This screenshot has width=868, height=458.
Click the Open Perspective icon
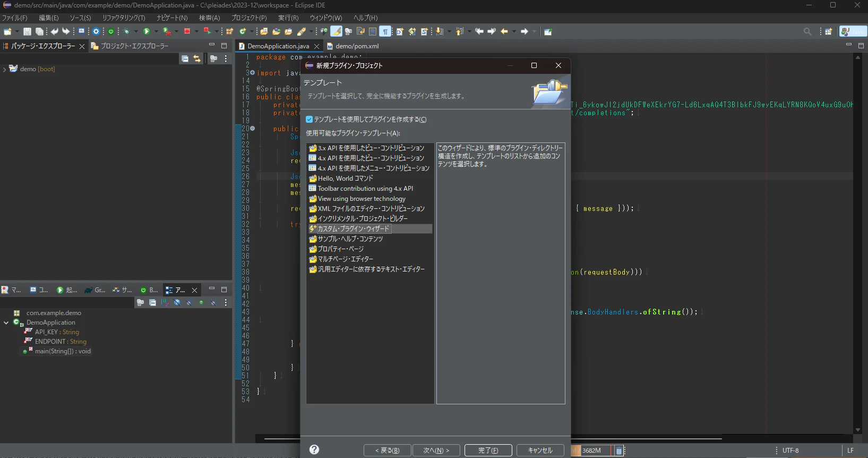click(x=828, y=32)
